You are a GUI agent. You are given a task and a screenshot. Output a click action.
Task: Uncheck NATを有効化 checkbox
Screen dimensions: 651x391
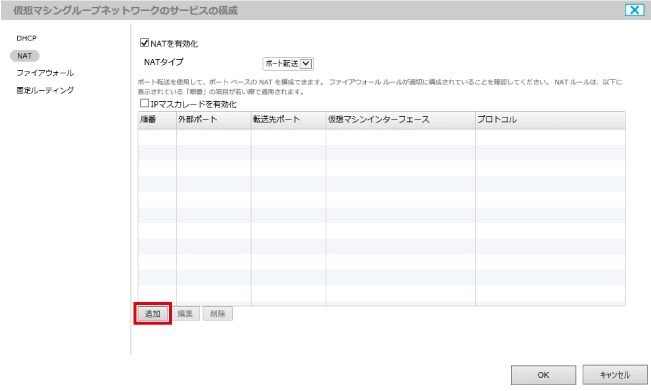point(144,42)
